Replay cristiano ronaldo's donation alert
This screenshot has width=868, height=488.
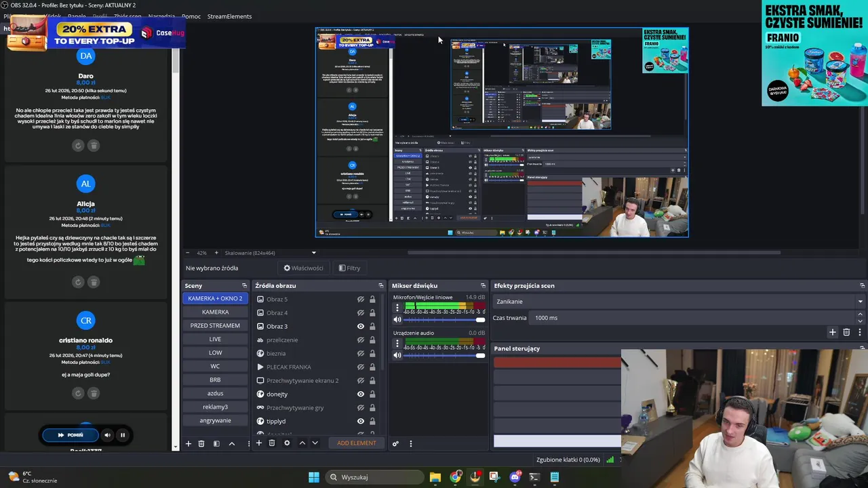[78, 393]
